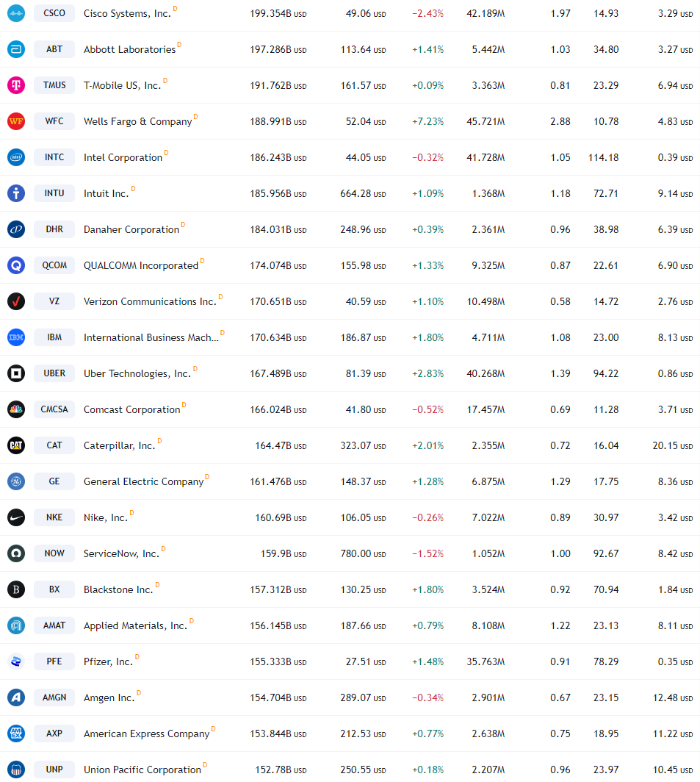This screenshot has width=700, height=782.
Task: Click the T-Mobile US logo icon
Action: pyautogui.click(x=16, y=85)
